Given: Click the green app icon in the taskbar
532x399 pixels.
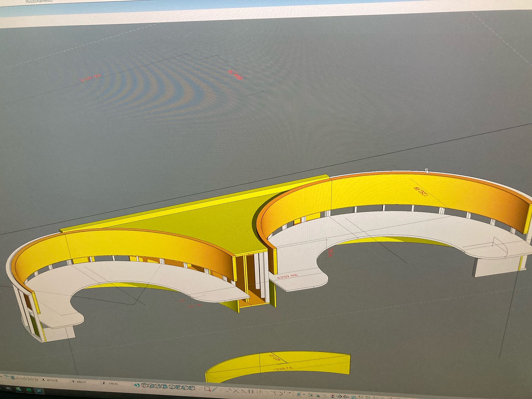Looking at the screenshot, I should pyautogui.click(x=29, y=390).
